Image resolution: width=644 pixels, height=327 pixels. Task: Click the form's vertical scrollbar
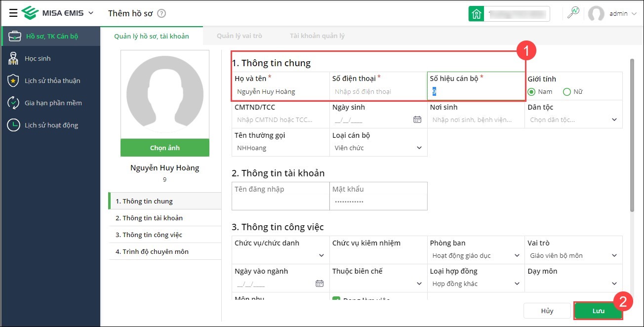coord(632,136)
